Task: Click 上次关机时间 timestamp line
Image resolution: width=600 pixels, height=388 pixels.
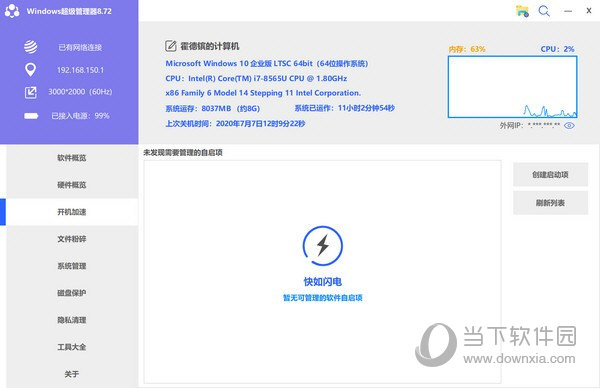Action: 235,124
